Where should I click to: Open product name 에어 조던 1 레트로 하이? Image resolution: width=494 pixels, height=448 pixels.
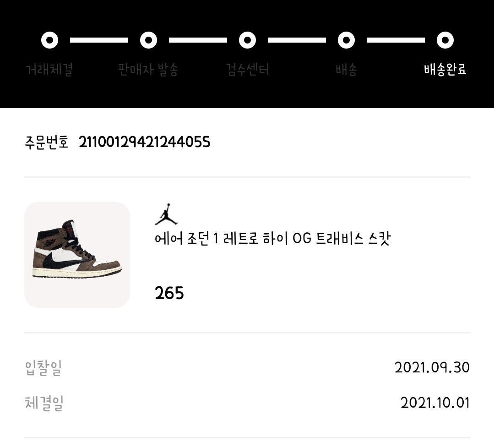[272, 239]
